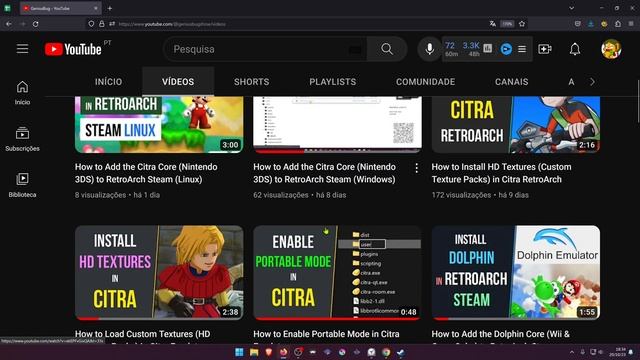Open the Enable Portable Mode in Citra thumbnail
640x360 pixels.
point(337,272)
